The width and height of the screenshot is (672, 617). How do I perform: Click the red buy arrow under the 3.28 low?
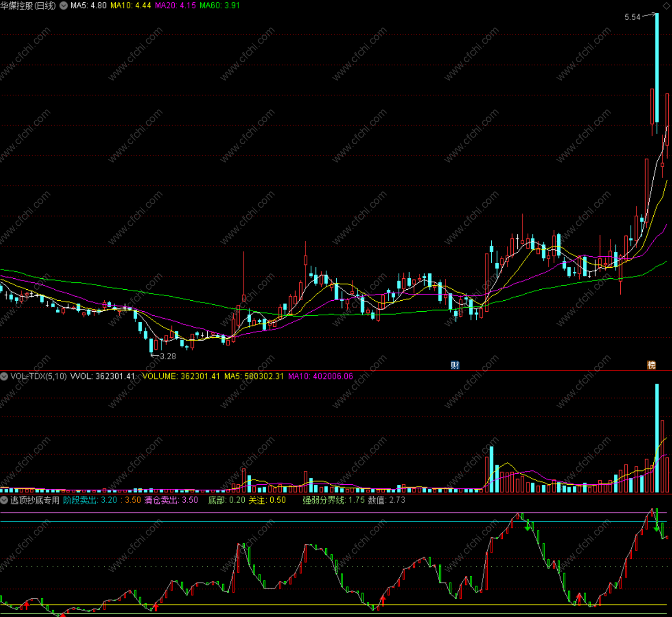(156, 607)
